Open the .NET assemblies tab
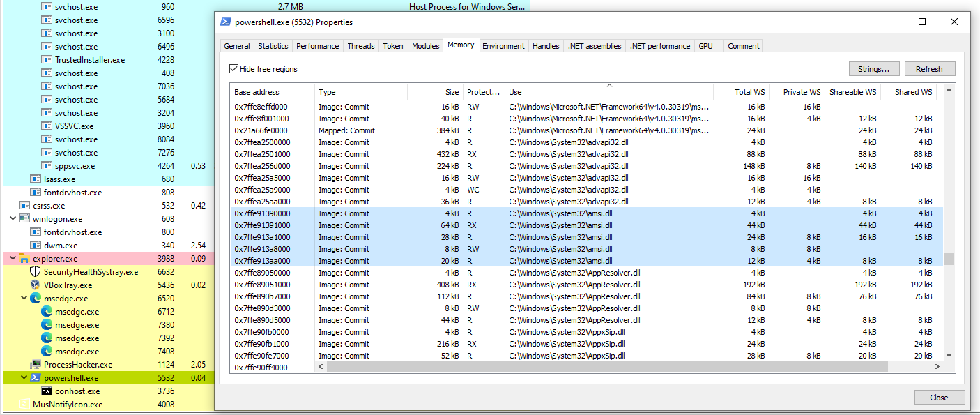 point(594,45)
